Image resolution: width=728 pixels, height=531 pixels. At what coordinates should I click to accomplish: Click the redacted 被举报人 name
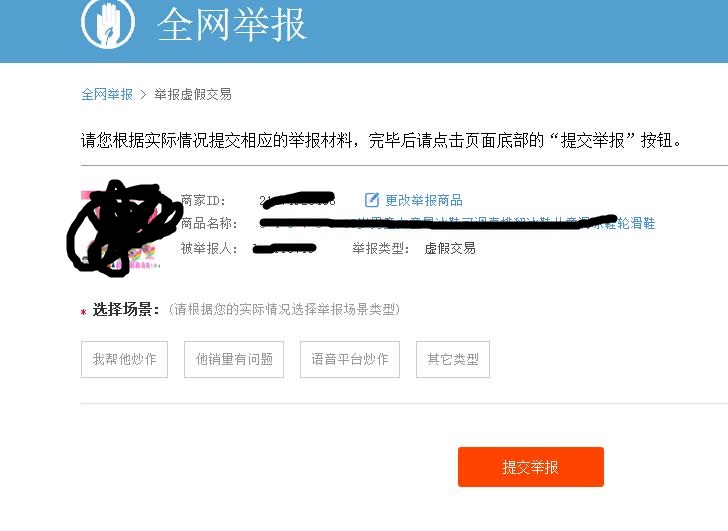click(285, 249)
